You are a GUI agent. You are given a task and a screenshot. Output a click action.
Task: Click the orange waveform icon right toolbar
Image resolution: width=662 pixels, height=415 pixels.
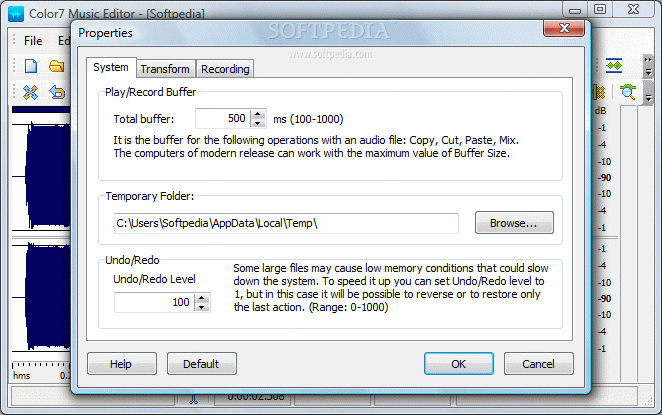(x=599, y=92)
